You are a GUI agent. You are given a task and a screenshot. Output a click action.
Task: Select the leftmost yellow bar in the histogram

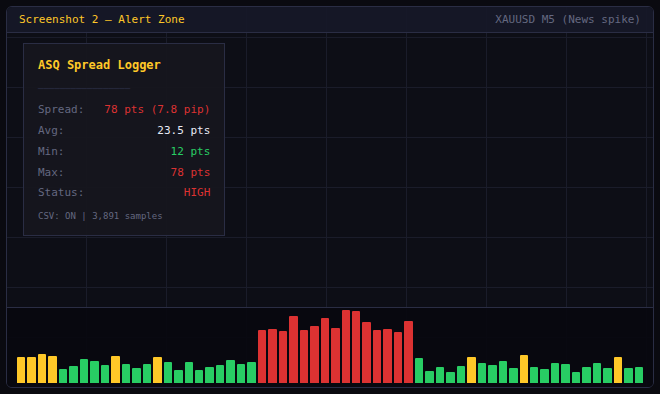[21, 370]
